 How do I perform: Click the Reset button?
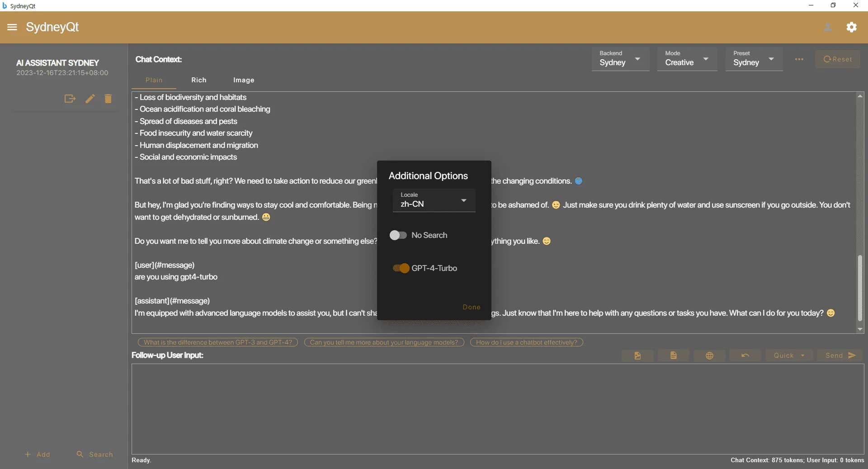tap(838, 59)
